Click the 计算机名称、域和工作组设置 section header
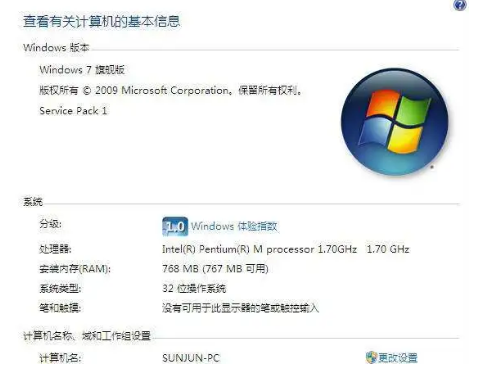This screenshot has width=481, height=379. (87, 336)
